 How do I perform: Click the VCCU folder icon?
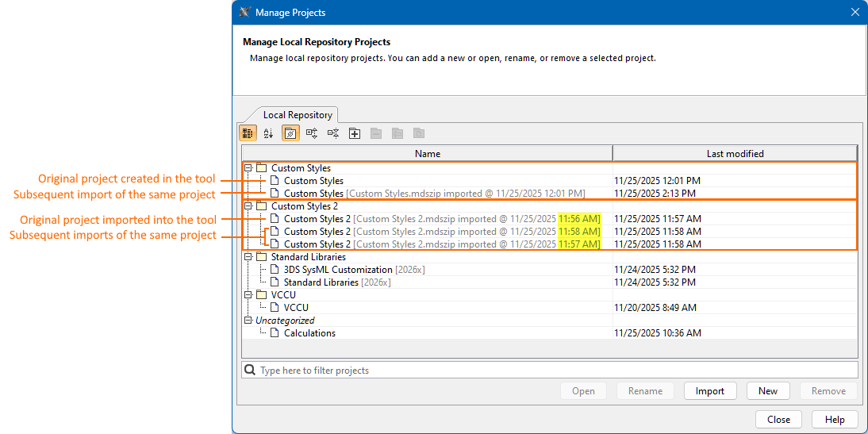point(261,295)
